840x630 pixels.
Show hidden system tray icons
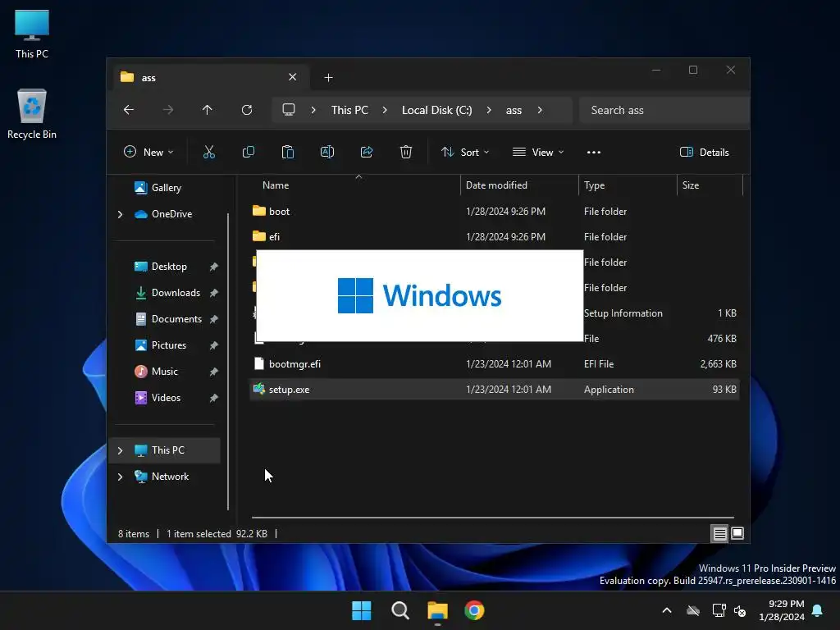(667, 610)
